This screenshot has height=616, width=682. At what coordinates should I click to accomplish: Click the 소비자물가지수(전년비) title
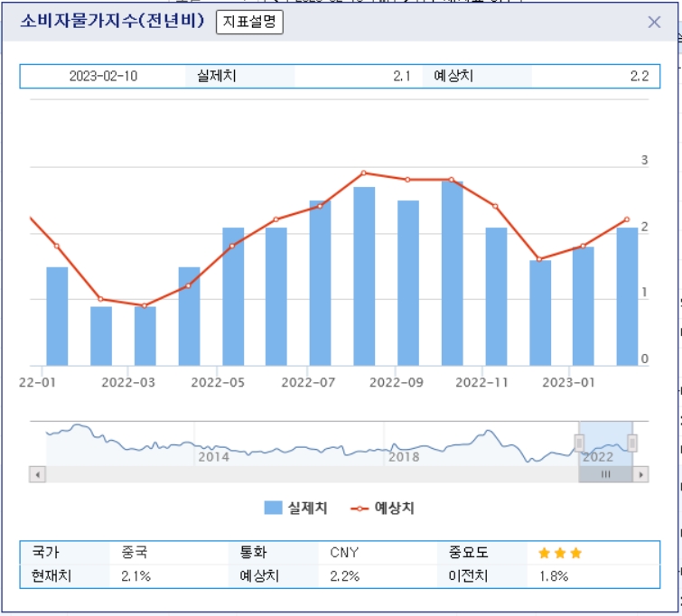112,21
